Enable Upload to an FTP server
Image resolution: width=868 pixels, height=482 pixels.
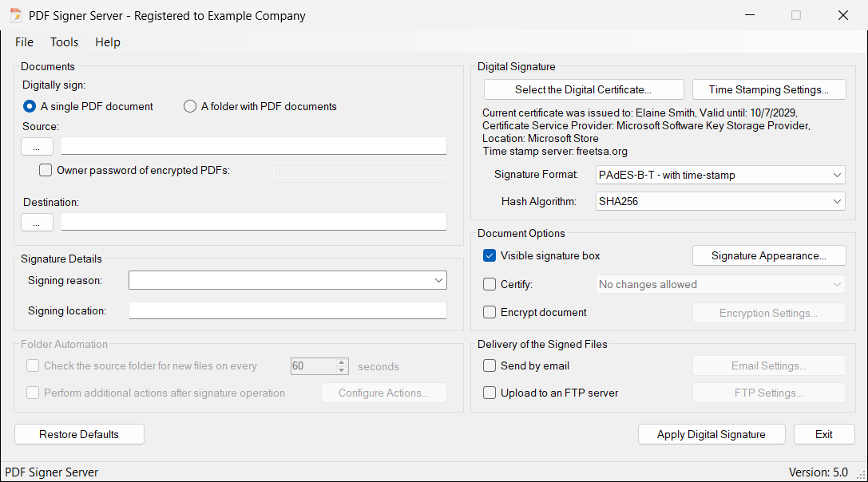[x=489, y=393]
